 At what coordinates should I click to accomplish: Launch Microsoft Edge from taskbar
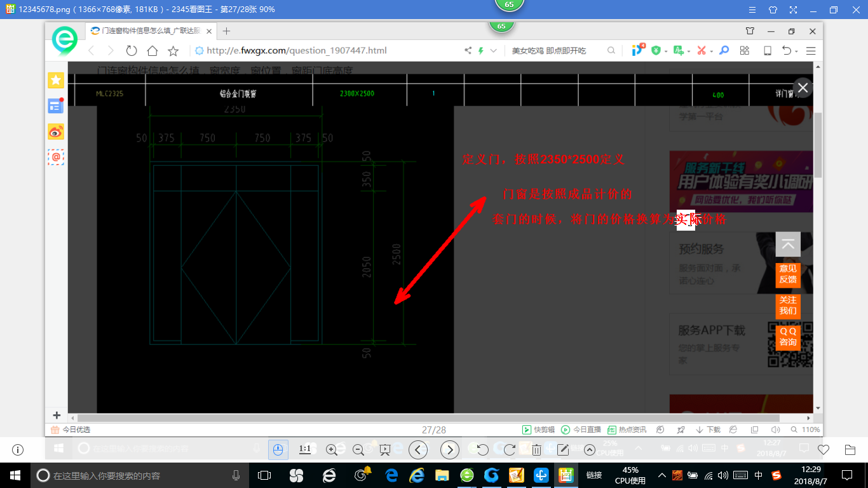391,475
